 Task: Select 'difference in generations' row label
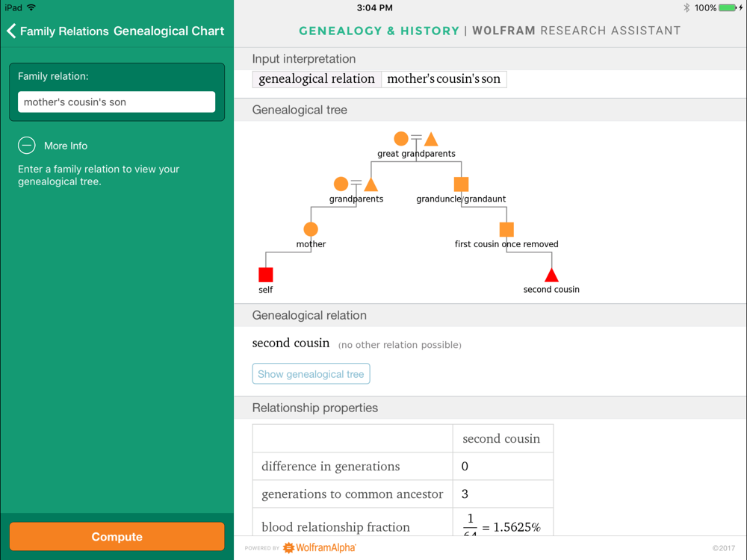(x=331, y=466)
